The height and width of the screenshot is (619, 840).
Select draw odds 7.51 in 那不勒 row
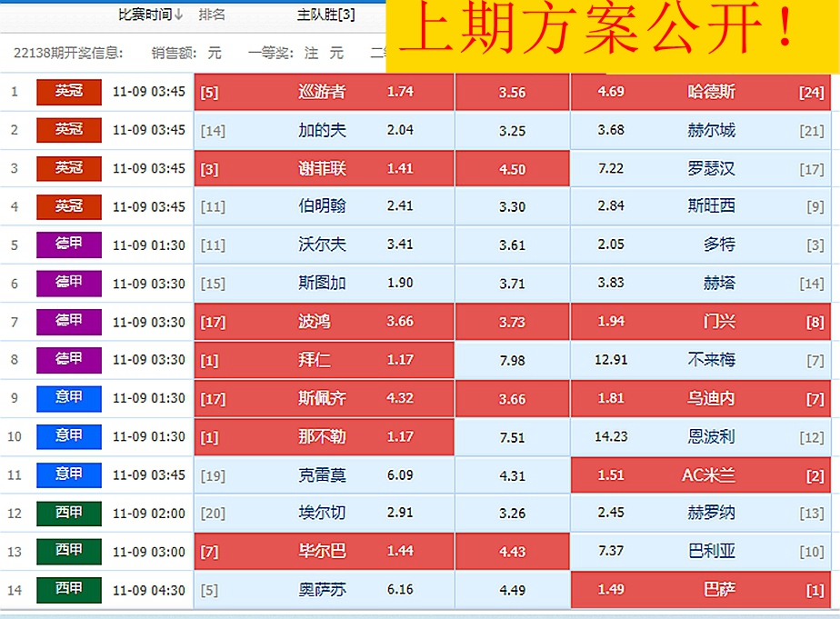[x=512, y=437]
